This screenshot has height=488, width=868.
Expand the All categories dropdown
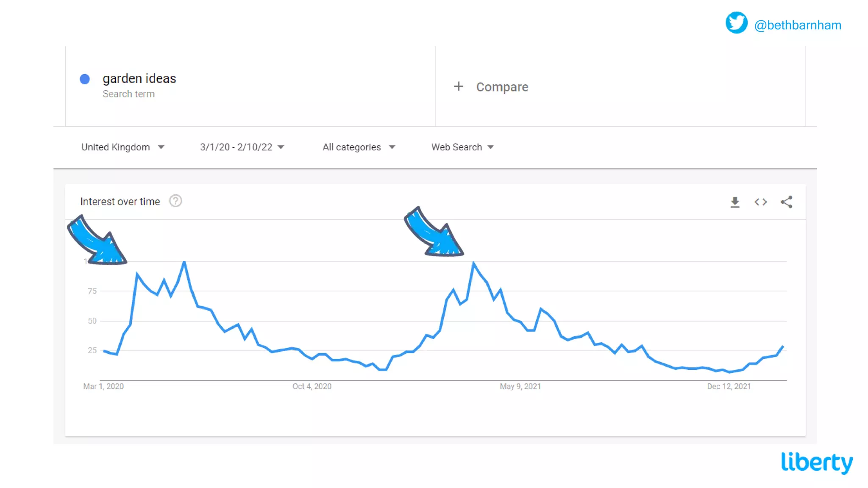(359, 147)
